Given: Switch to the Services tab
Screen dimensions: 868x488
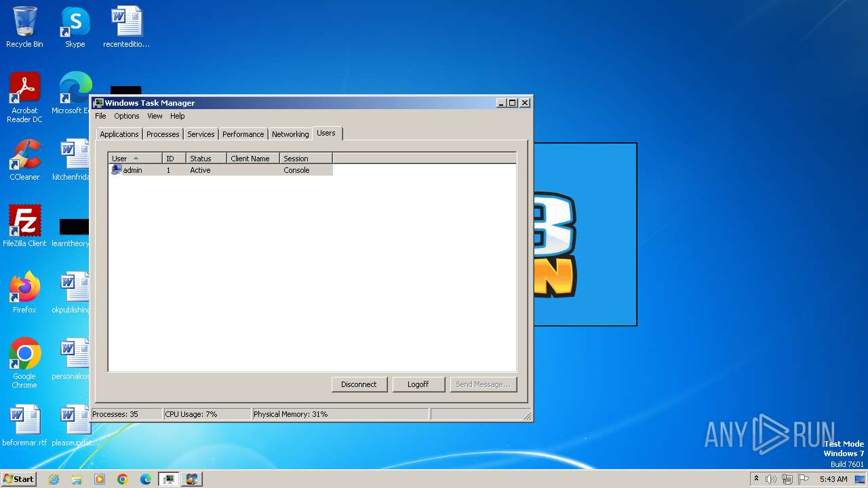Looking at the screenshot, I should point(201,134).
